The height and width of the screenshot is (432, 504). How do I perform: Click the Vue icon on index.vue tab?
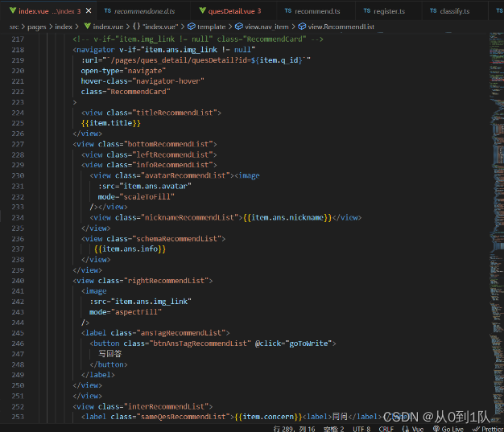click(x=13, y=10)
